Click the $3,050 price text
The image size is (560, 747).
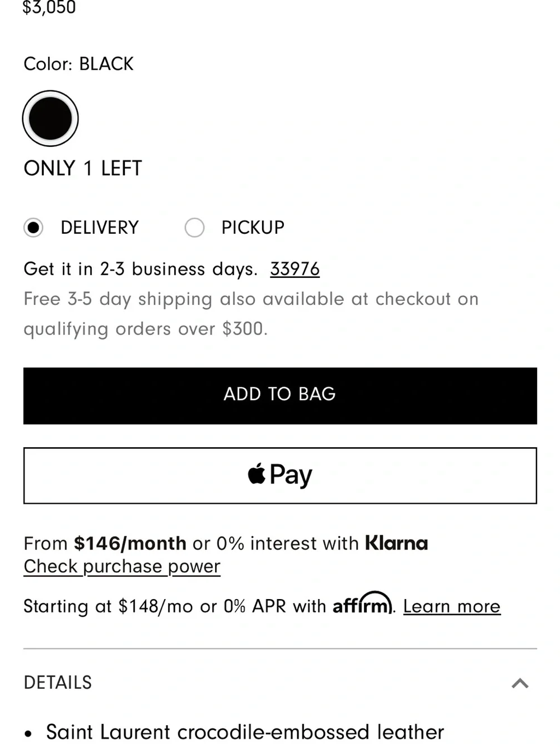click(49, 7)
